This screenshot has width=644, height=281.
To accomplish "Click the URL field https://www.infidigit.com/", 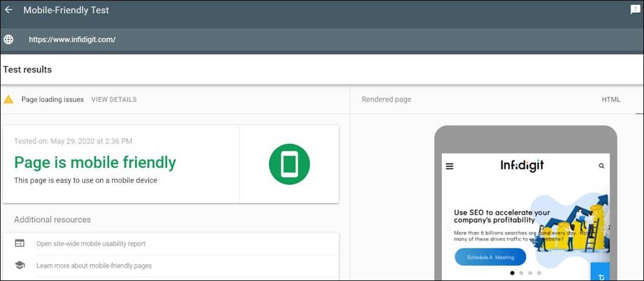I will click(x=72, y=39).
